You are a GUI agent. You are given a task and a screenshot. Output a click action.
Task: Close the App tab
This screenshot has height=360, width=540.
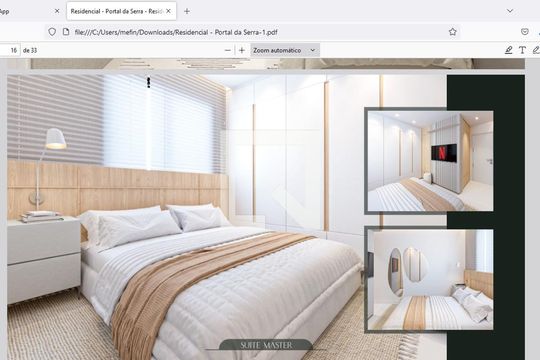57,11
